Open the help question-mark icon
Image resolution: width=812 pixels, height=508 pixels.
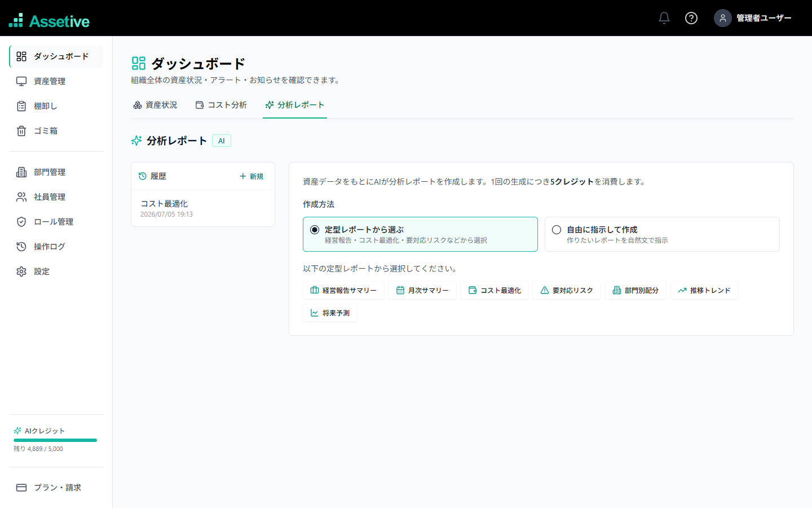point(691,18)
